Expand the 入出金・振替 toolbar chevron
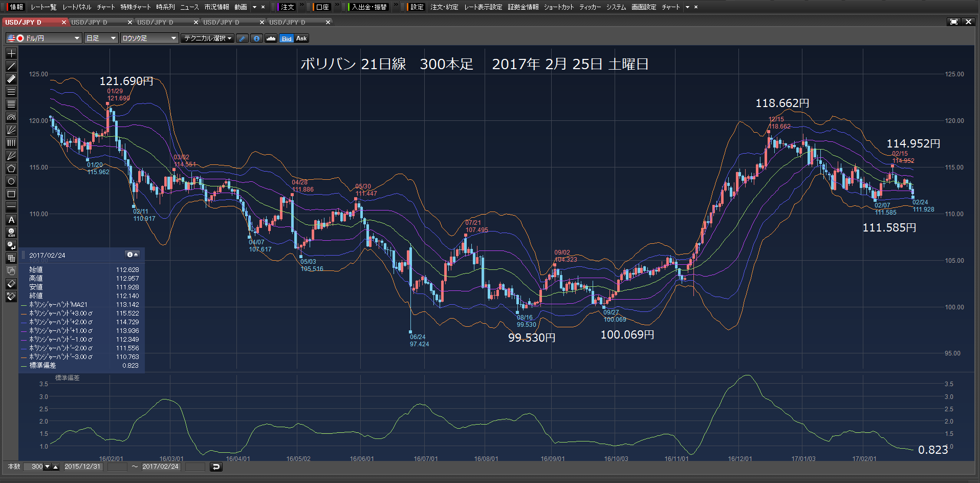Screen dimensions: 980x483 396,5
